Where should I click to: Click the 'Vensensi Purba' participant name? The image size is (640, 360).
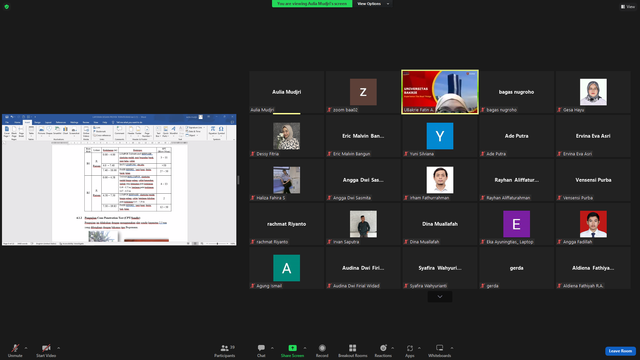coord(593,180)
